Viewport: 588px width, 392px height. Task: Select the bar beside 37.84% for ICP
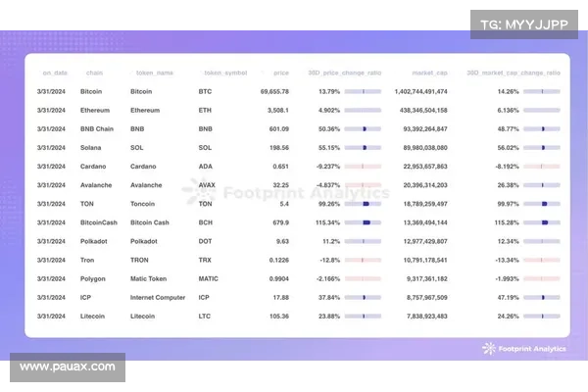363,298
